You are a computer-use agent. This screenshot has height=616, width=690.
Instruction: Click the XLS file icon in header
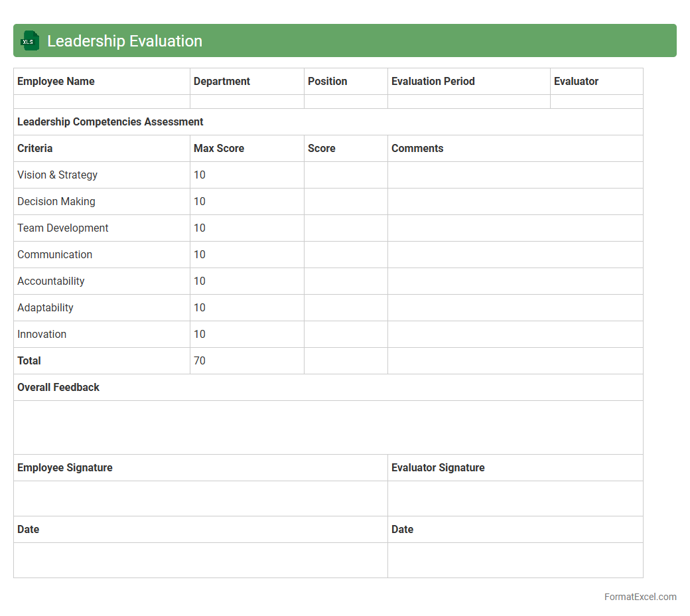click(29, 41)
